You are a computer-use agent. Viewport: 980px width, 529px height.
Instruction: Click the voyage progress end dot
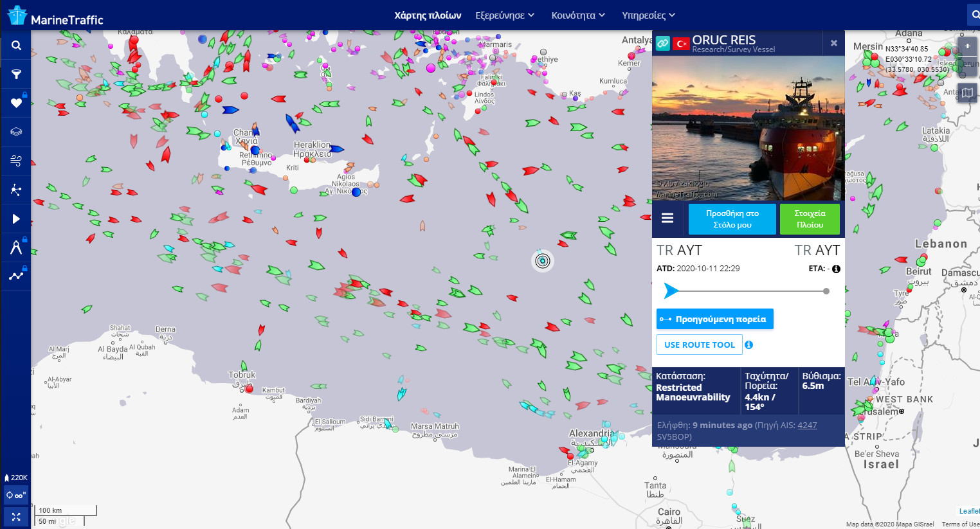826,291
